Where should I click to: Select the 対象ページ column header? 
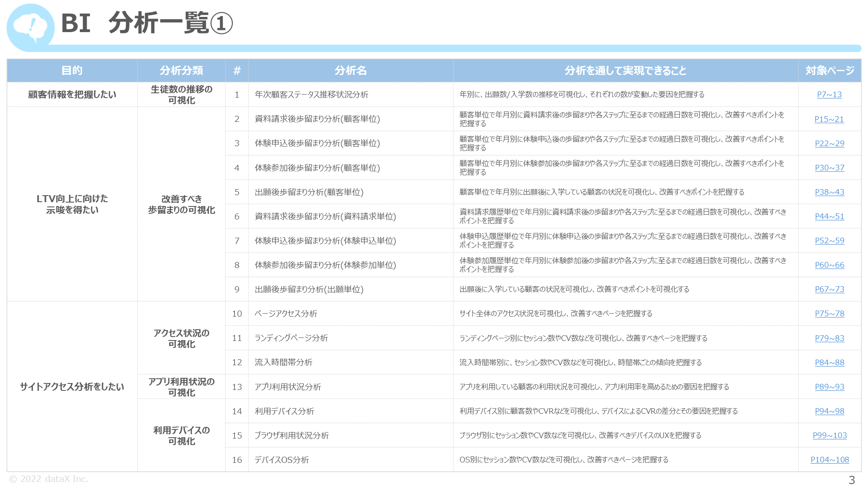[829, 70]
